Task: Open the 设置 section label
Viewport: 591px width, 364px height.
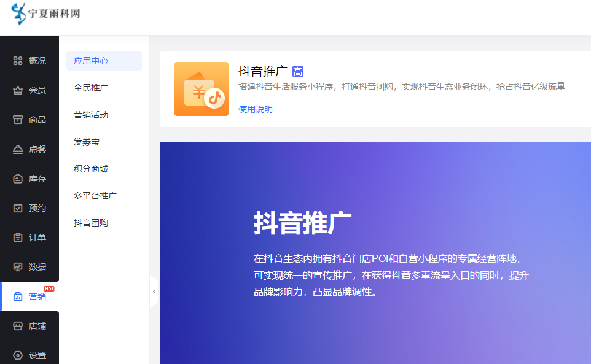Action: [x=37, y=355]
